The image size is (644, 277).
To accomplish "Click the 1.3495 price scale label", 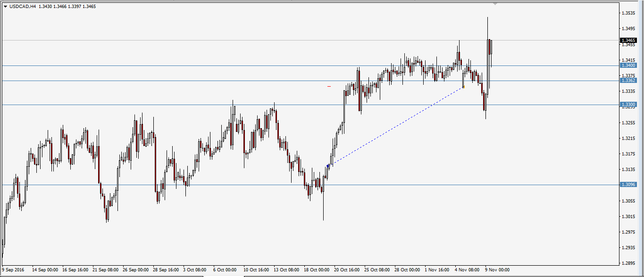I will pos(629,29).
